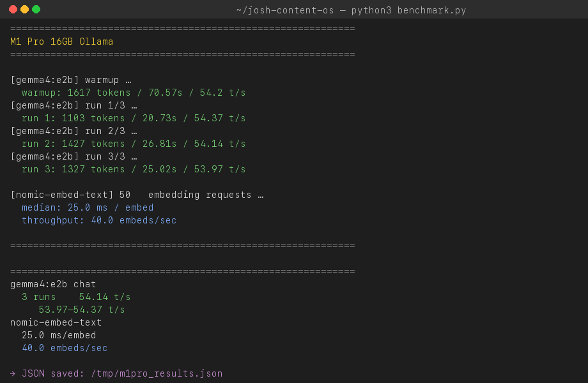The width and height of the screenshot is (588, 383).
Task: Click the 'warmup: 1617 tokens' result line
Action: [134, 93]
